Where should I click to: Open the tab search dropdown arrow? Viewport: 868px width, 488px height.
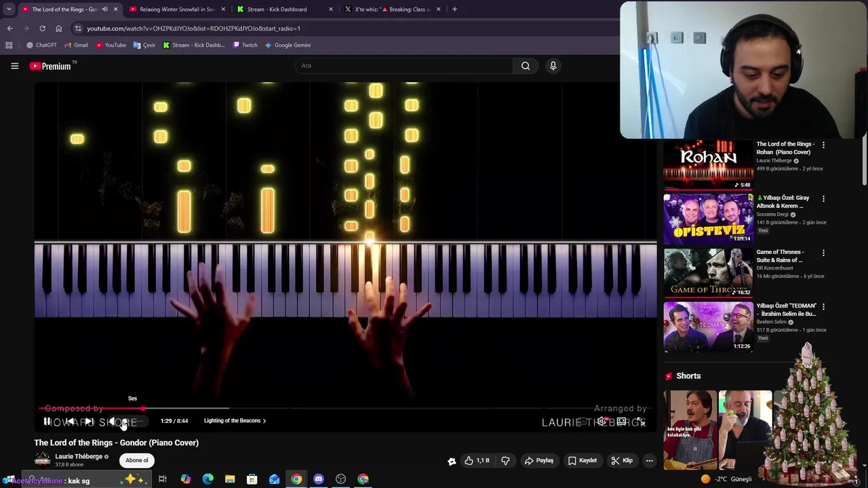point(8,9)
